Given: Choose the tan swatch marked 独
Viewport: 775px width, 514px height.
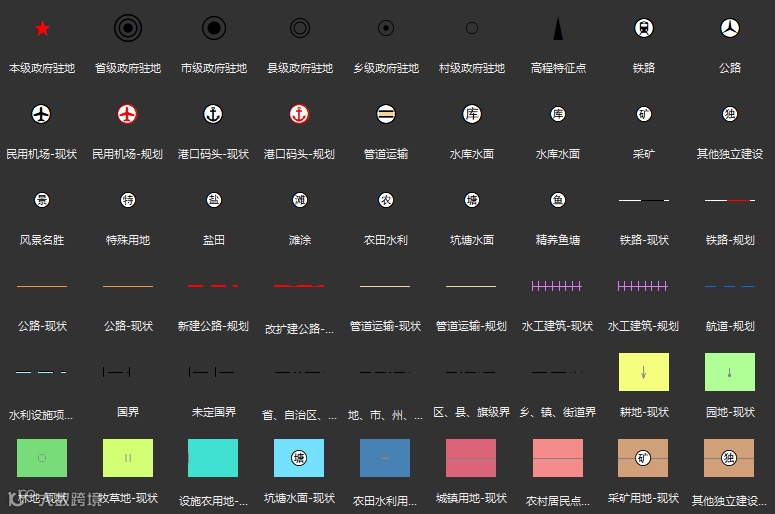Looking at the screenshot, I should pos(729,458).
